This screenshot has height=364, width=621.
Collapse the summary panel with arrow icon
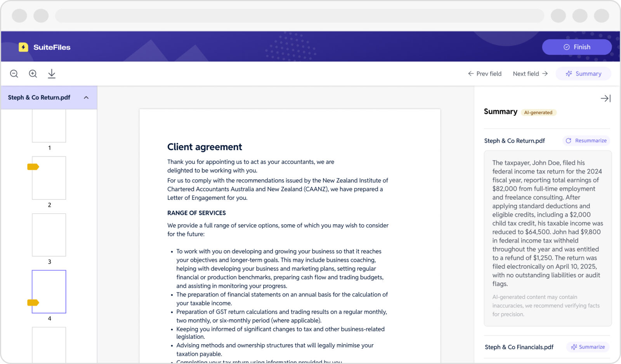coord(605,99)
